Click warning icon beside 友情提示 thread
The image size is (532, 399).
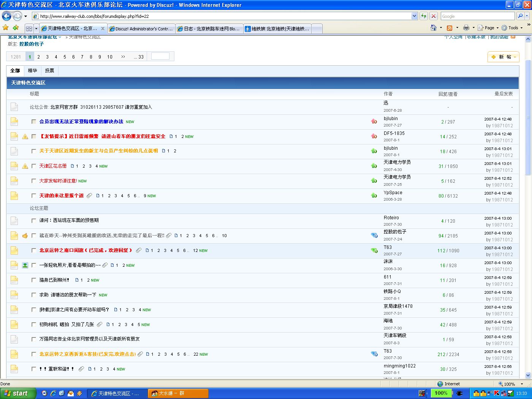click(25, 136)
